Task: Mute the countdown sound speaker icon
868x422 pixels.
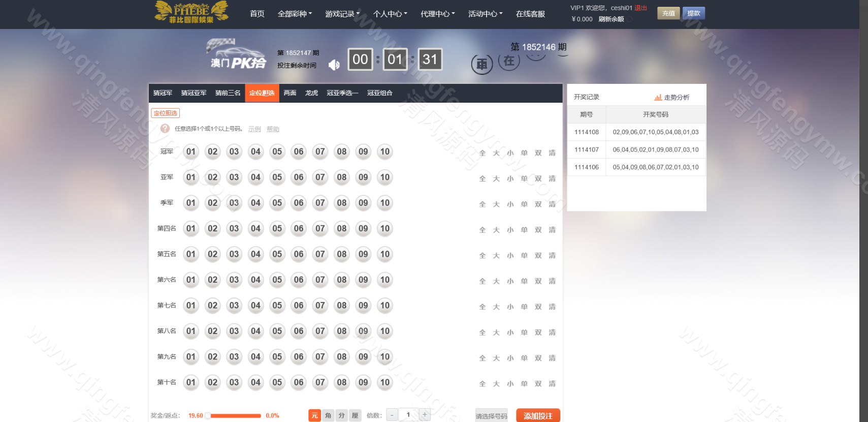Action: click(x=334, y=65)
